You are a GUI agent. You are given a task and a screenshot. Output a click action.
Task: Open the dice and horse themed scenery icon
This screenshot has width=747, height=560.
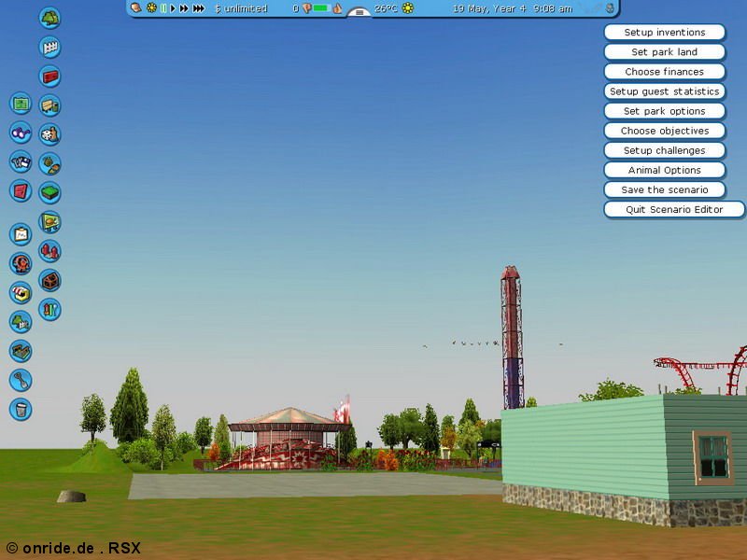(49, 134)
